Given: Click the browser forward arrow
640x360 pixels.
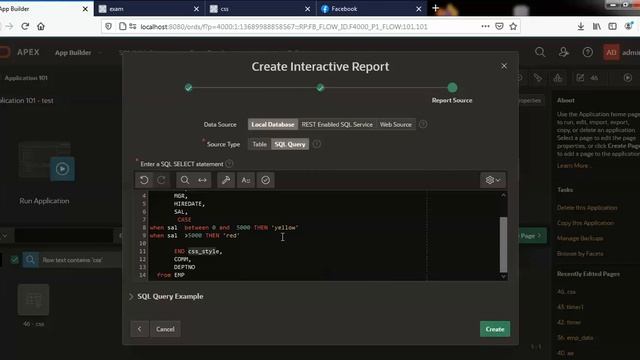Looking at the screenshot, I should tap(9, 27).
